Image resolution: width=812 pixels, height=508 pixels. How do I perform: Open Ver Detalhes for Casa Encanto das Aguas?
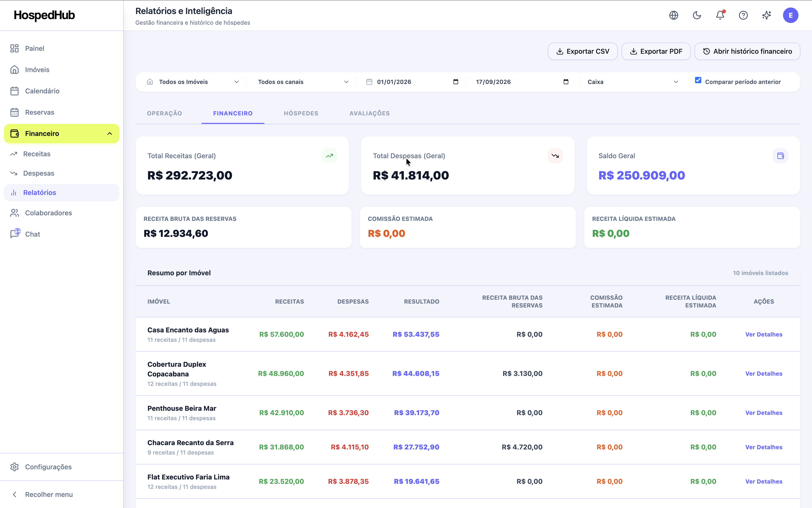point(764,335)
